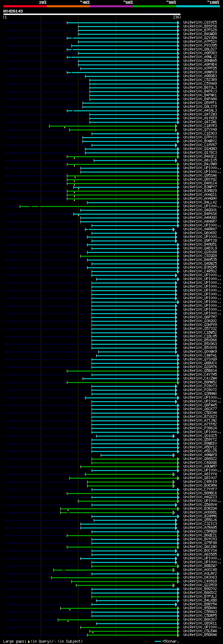Image resolution: width=223 pixels, height=644 pixels.
Task: Click the UniRef100_A0CC48 label
Action: point(200,570)
